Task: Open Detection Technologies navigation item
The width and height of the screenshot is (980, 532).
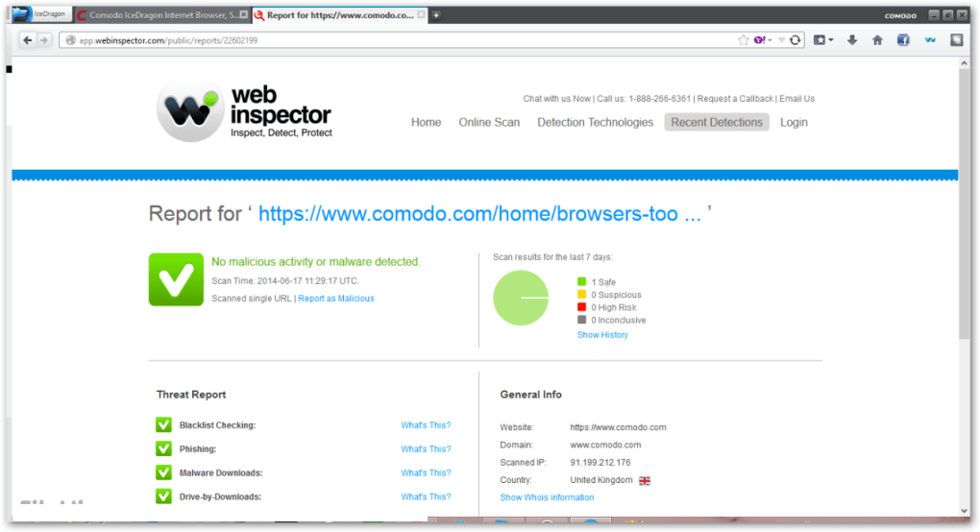Action: point(595,122)
